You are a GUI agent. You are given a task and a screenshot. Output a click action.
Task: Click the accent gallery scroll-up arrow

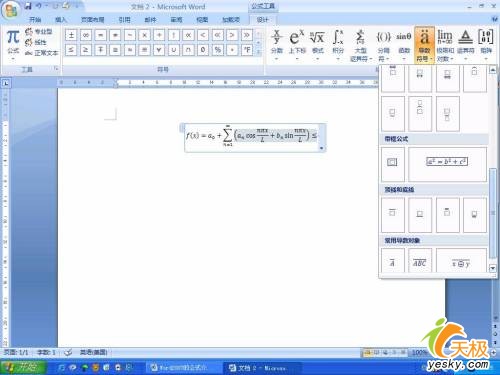[x=493, y=70]
